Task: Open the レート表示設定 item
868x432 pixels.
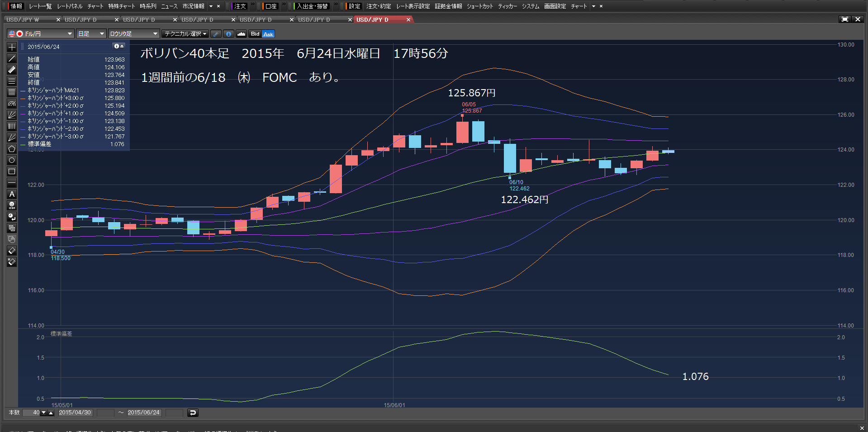Action: coord(413,6)
